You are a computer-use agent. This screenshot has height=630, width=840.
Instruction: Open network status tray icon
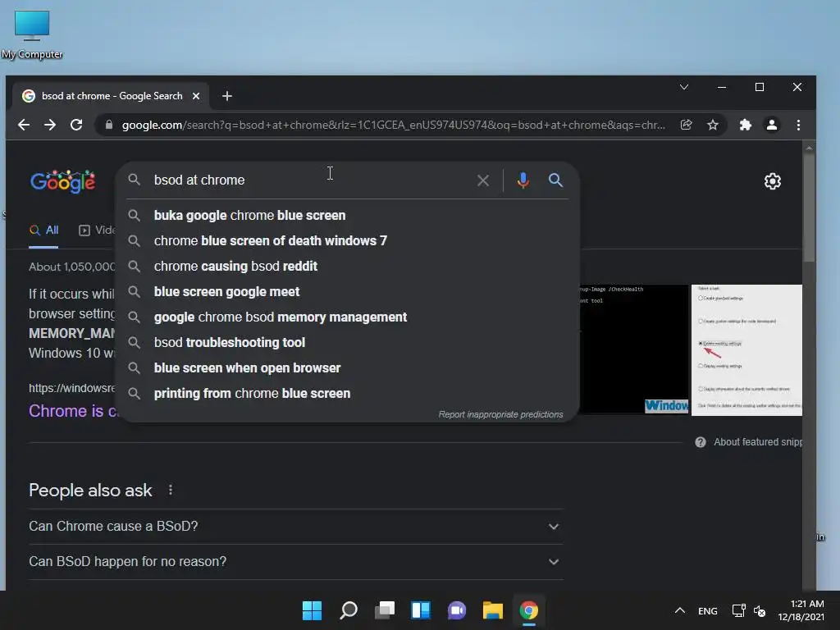(739, 610)
